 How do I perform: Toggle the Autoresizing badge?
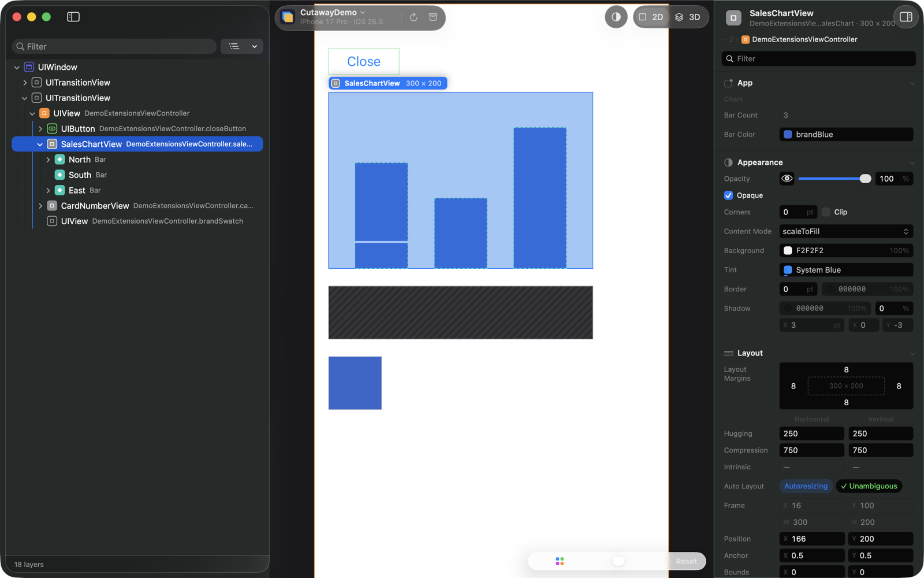[x=806, y=486]
